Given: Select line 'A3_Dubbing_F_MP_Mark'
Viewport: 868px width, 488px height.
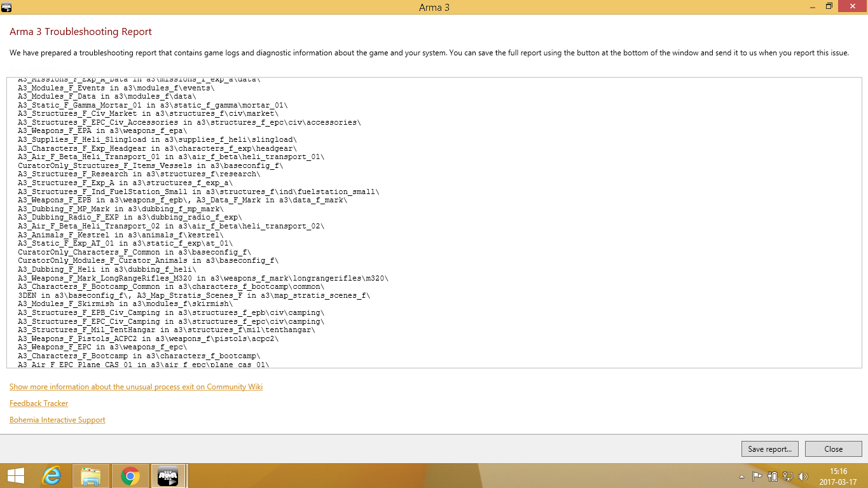Looking at the screenshot, I should (121, 209).
